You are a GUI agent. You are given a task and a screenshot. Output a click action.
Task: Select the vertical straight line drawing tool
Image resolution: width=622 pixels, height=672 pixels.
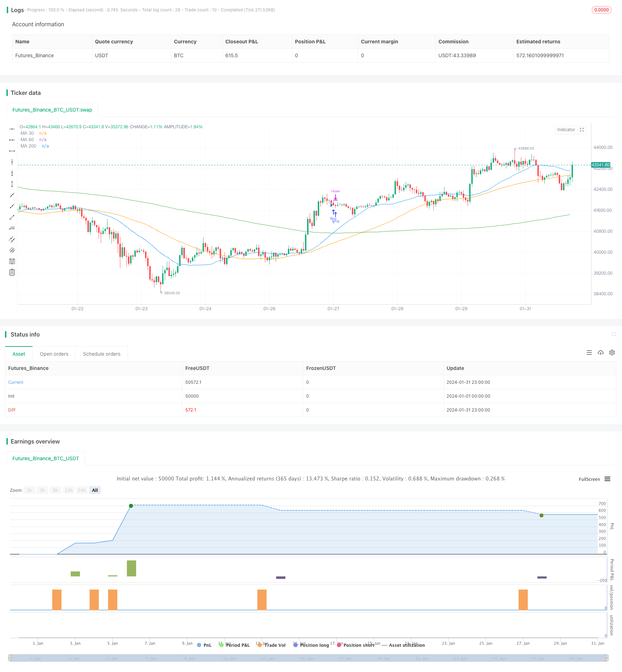[12, 162]
